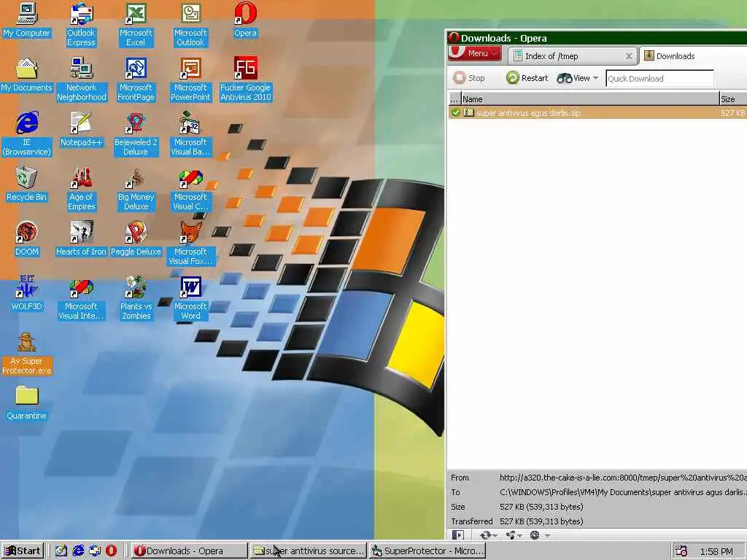This screenshot has height=560, width=747.
Task: Select the Outlook Express desktop icon
Action: (81, 25)
